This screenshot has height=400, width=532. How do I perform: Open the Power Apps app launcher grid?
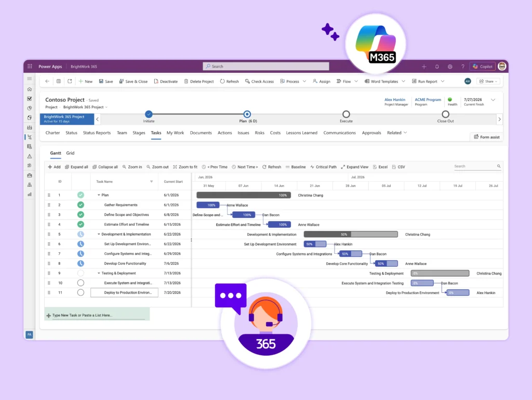pos(30,66)
